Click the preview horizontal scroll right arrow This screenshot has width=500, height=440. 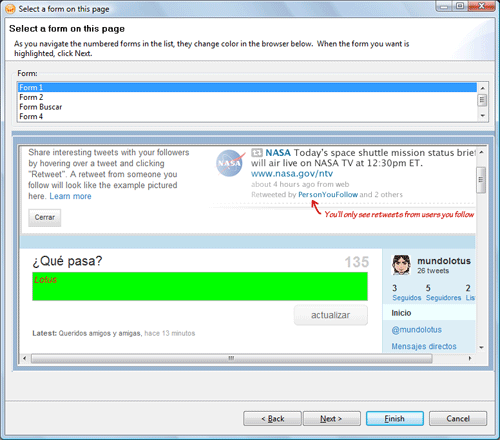pos(470,358)
